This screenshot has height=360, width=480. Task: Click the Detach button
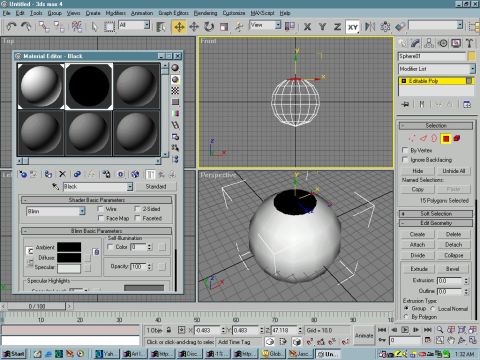pos(453,245)
